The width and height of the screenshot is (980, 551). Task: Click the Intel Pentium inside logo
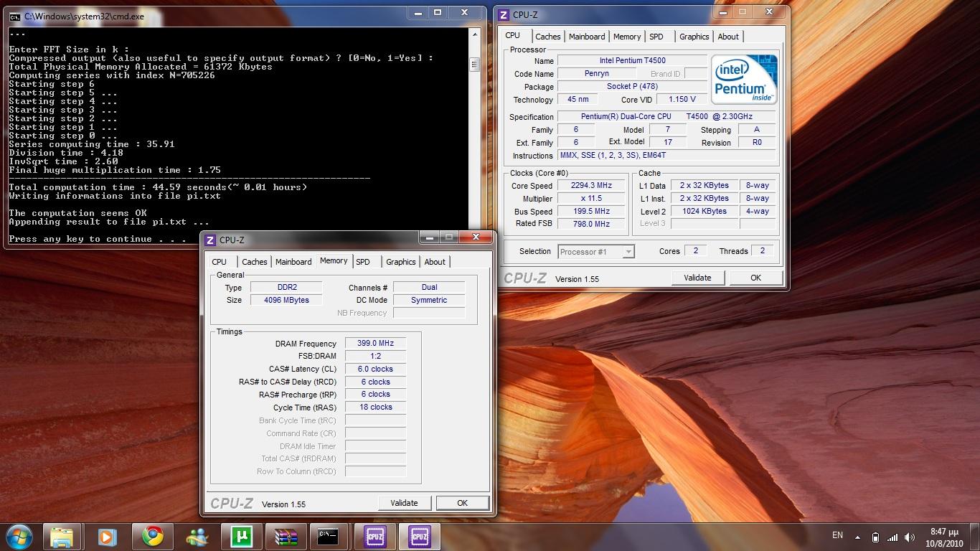pos(744,79)
